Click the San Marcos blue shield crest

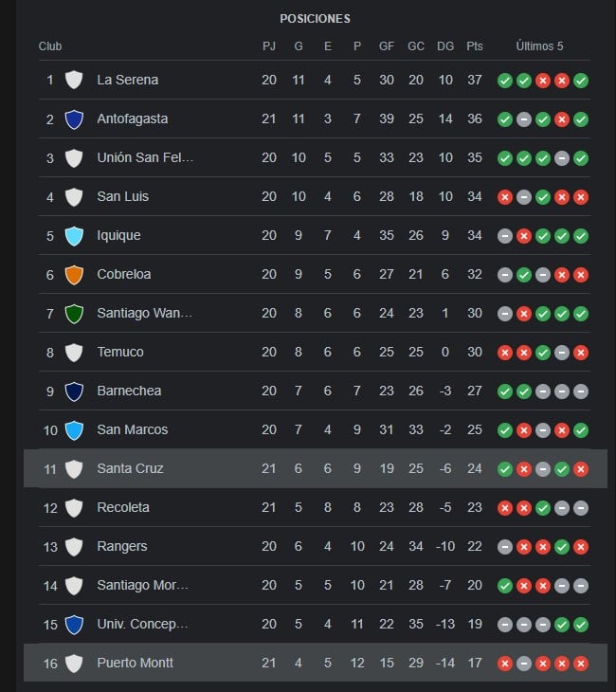pyautogui.click(x=74, y=429)
